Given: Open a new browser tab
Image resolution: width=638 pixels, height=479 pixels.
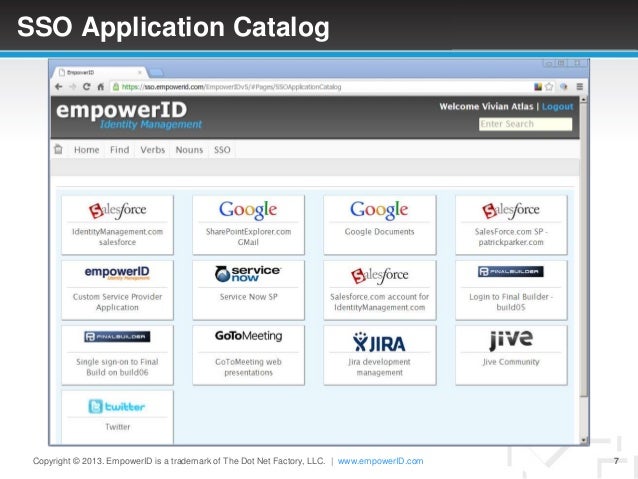Looking at the screenshot, I should (156, 73).
